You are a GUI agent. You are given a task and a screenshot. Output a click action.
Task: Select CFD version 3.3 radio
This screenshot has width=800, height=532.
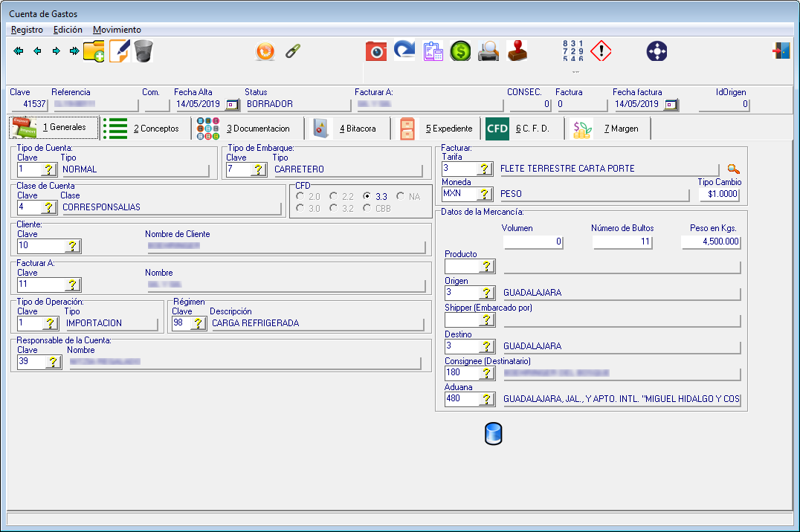(367, 196)
